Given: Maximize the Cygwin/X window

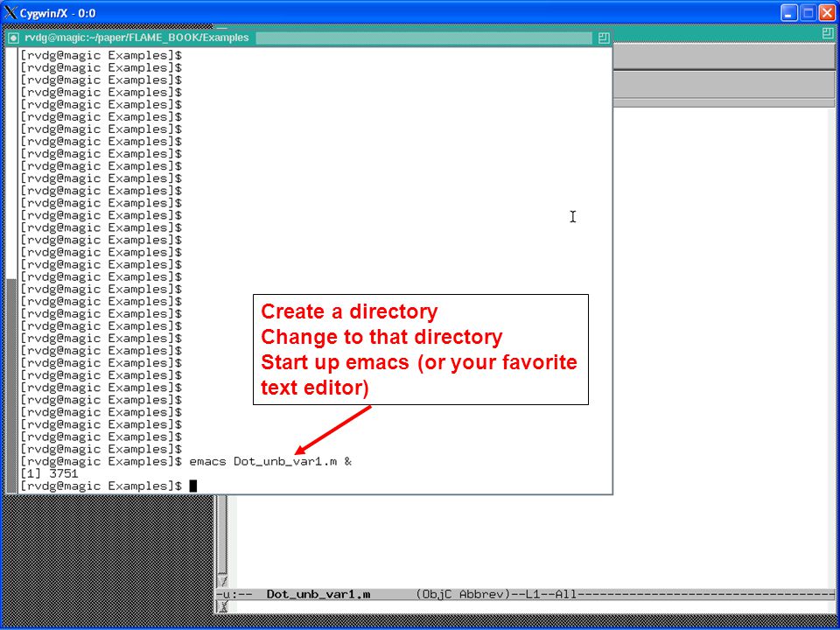Looking at the screenshot, I should [x=808, y=13].
